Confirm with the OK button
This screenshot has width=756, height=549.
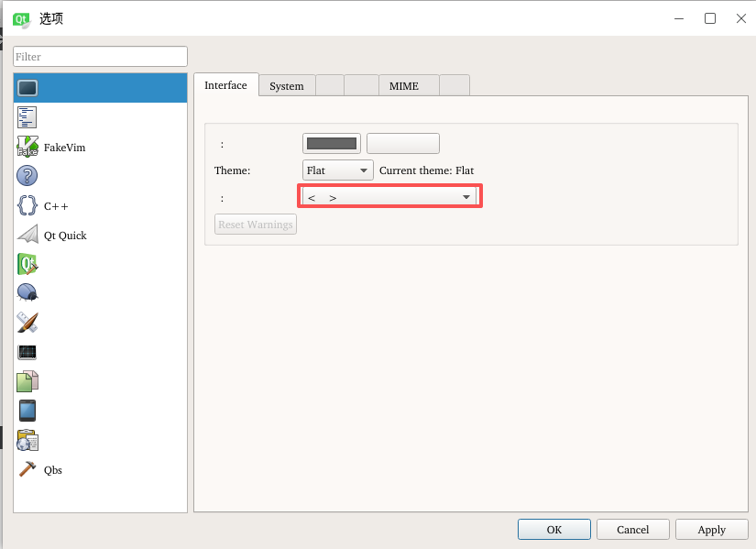pos(554,529)
